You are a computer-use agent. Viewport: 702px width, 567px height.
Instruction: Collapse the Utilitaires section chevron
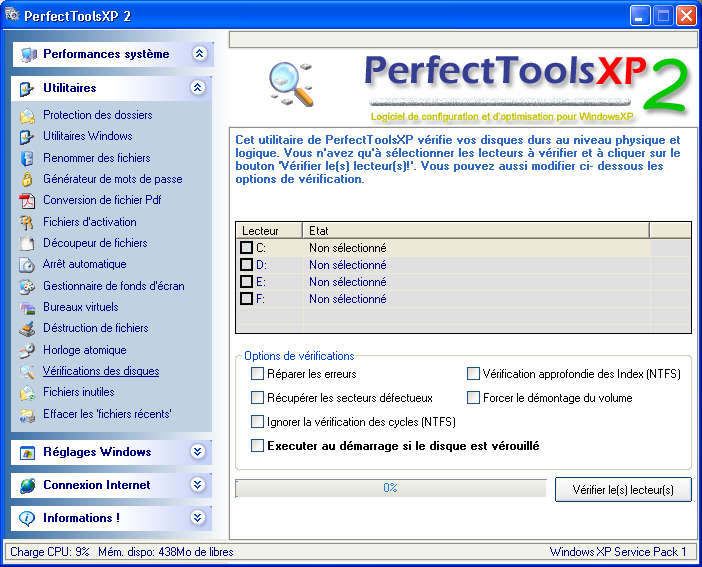coord(198,87)
